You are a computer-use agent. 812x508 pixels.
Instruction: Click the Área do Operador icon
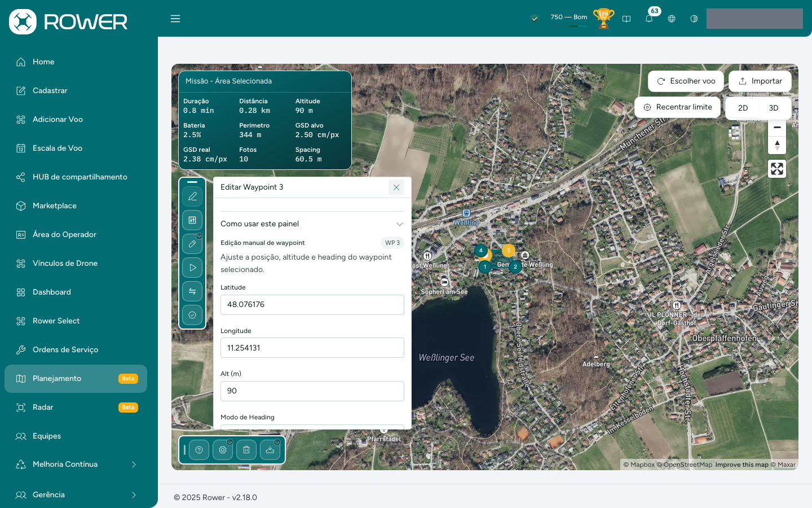click(21, 235)
